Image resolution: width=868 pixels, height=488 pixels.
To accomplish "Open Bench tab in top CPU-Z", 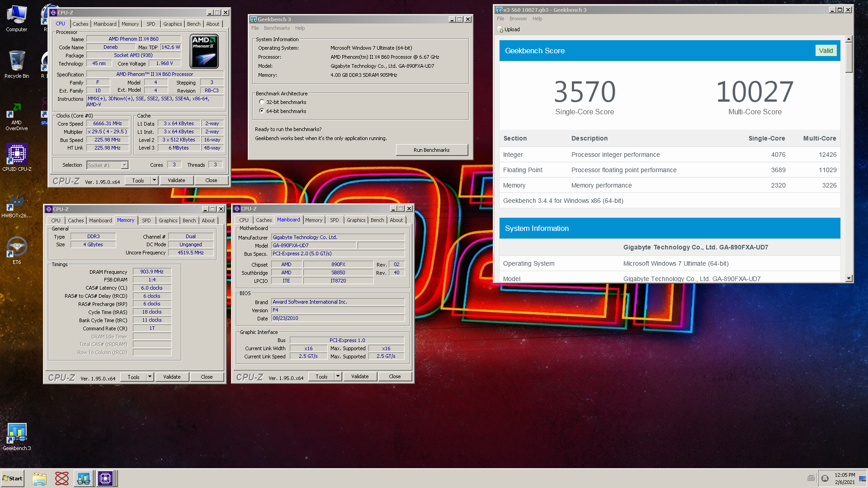I will pos(193,24).
